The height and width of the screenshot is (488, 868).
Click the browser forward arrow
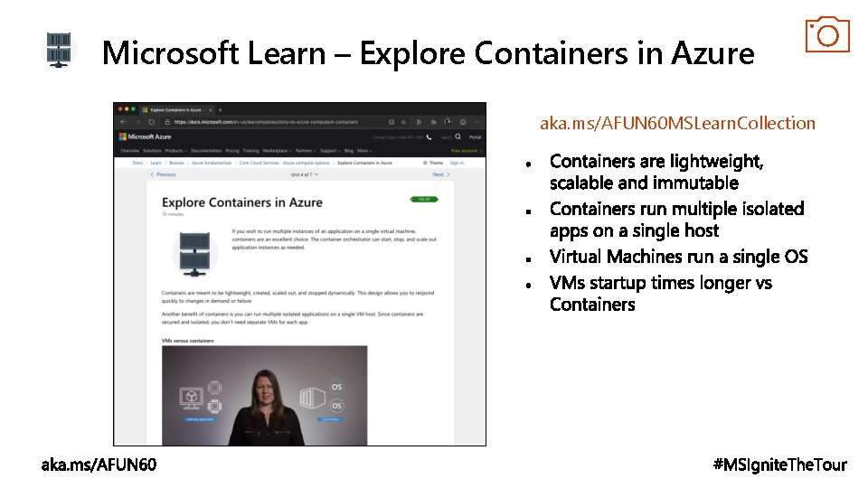[x=137, y=122]
